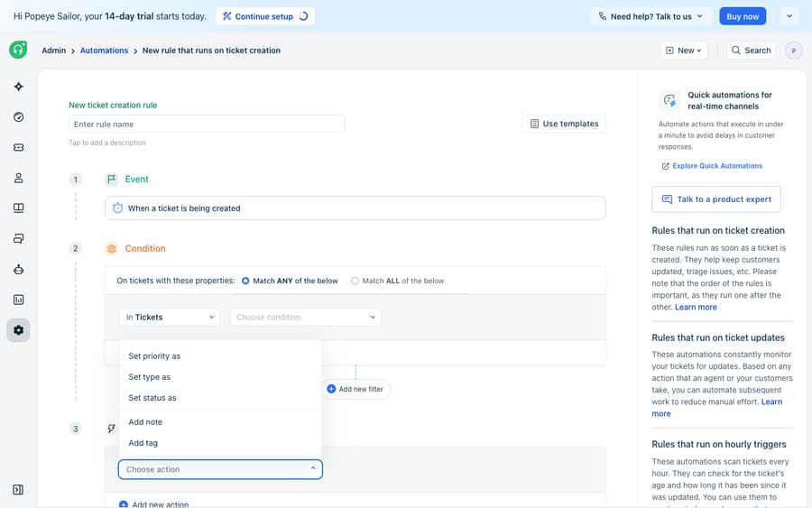Image resolution: width=812 pixels, height=508 pixels.
Task: Open Explore Quick Automations link
Action: click(712, 166)
